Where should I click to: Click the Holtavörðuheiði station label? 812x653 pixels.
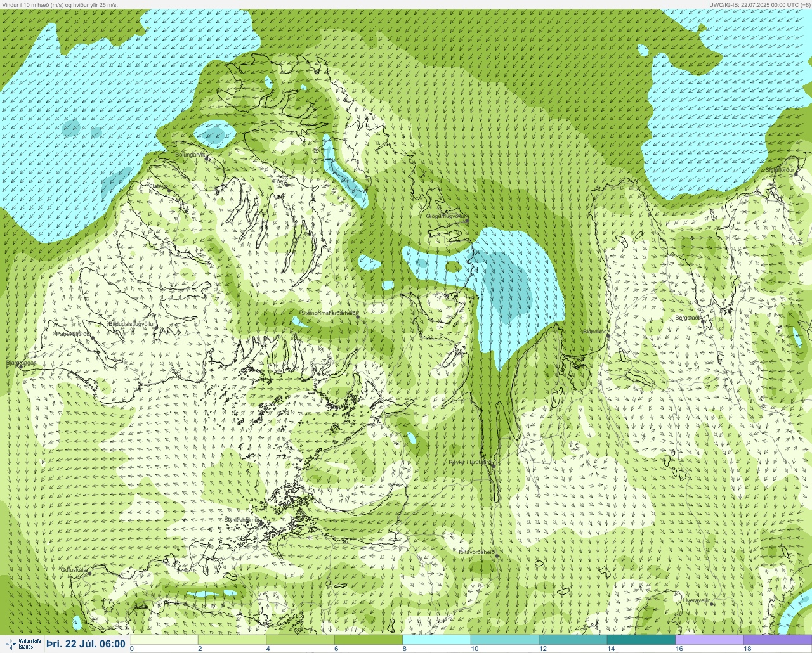click(476, 552)
